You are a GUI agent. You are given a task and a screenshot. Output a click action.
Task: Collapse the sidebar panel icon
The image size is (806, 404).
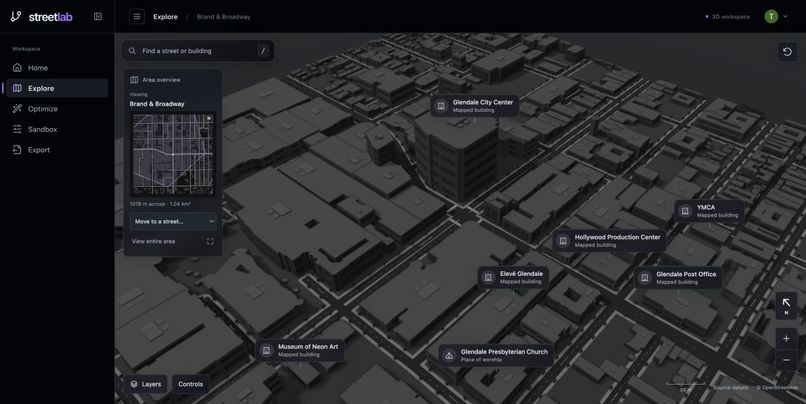point(98,16)
